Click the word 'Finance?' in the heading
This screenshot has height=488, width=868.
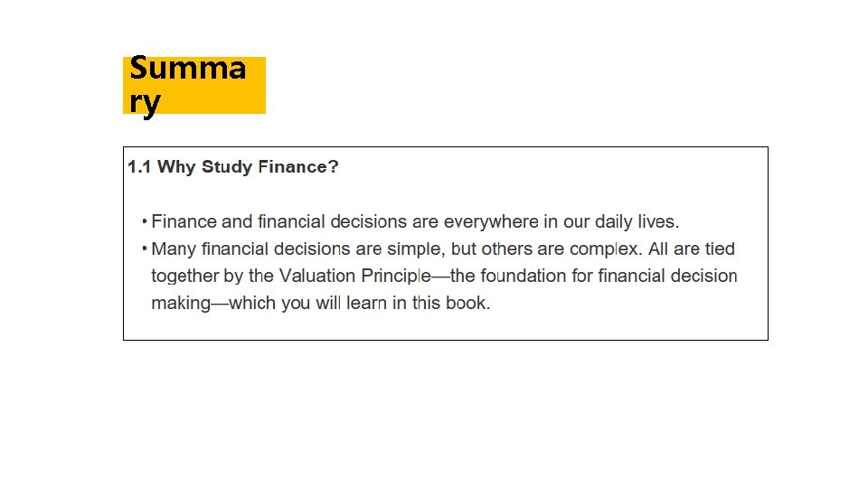297,167
